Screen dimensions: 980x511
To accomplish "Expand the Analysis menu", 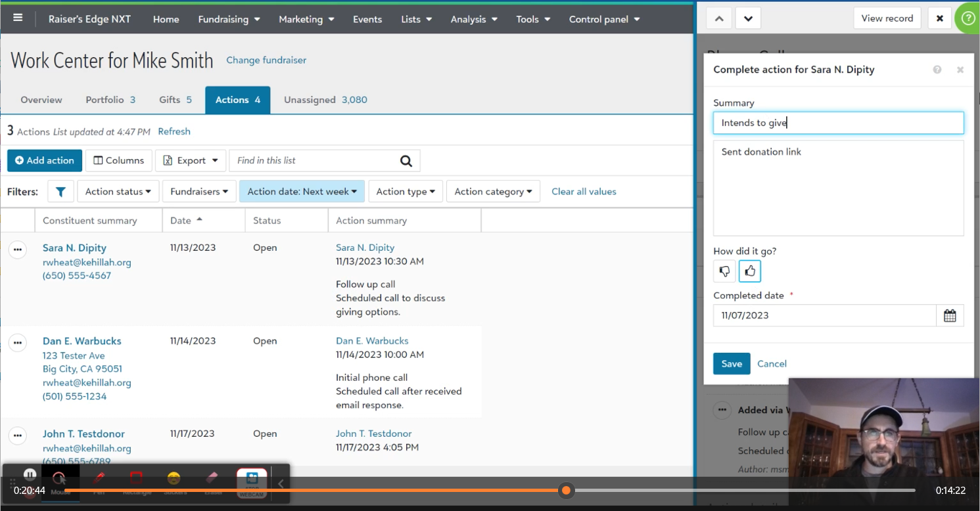I will tap(474, 19).
